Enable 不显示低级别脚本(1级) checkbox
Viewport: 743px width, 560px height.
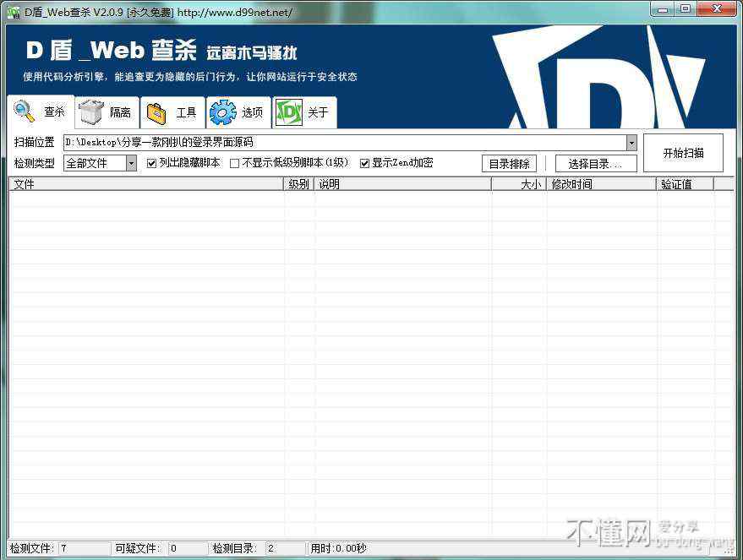pos(234,163)
